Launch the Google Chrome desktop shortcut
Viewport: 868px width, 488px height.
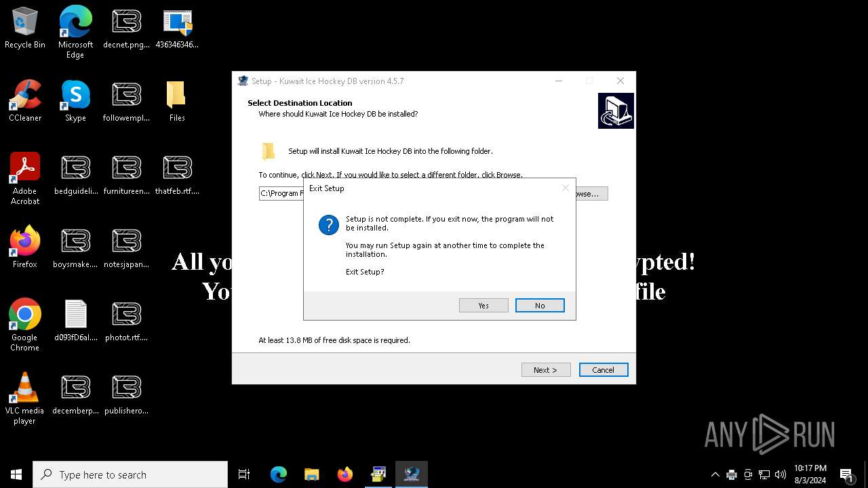click(25, 325)
